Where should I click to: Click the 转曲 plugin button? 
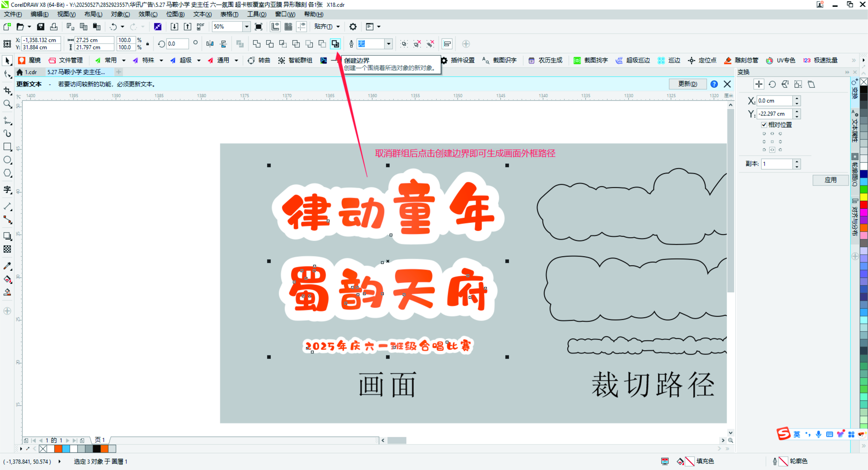click(x=259, y=60)
